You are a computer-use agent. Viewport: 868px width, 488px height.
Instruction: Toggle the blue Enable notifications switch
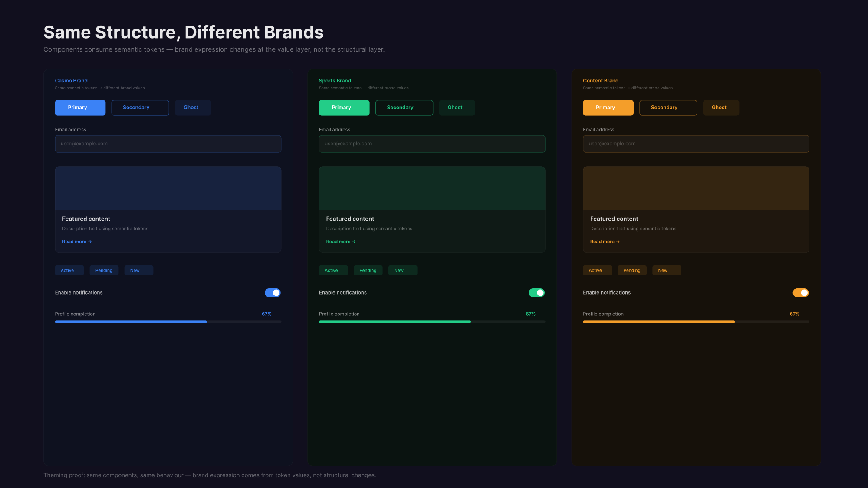click(x=273, y=293)
